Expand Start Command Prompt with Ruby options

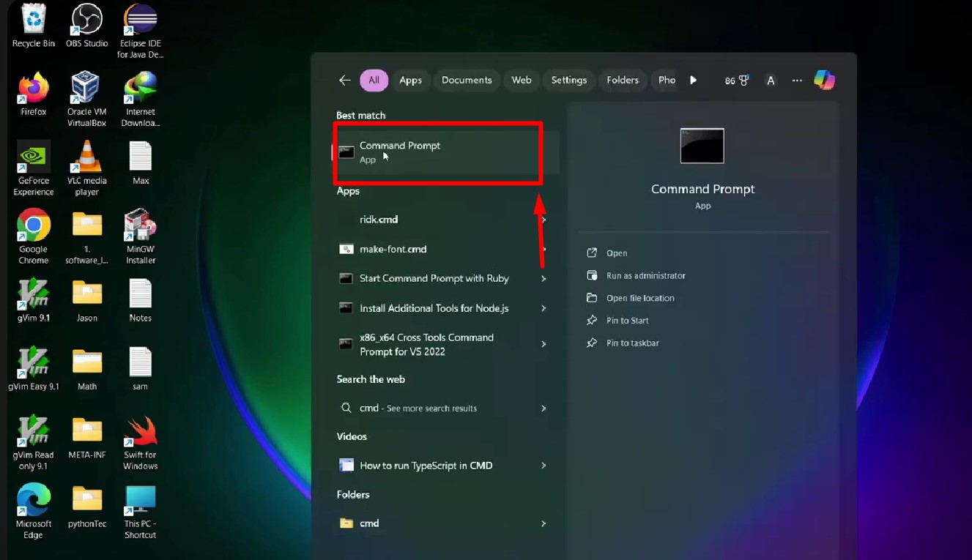pyautogui.click(x=543, y=279)
